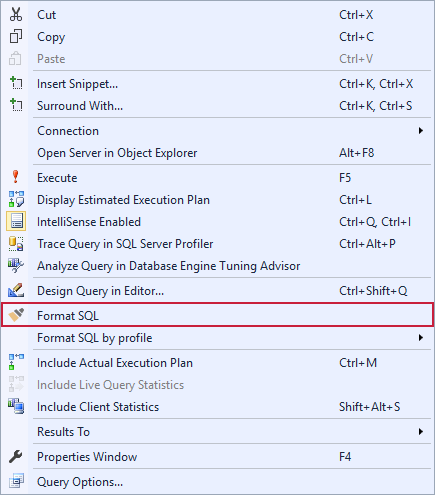Click the Copy icon

16,36
